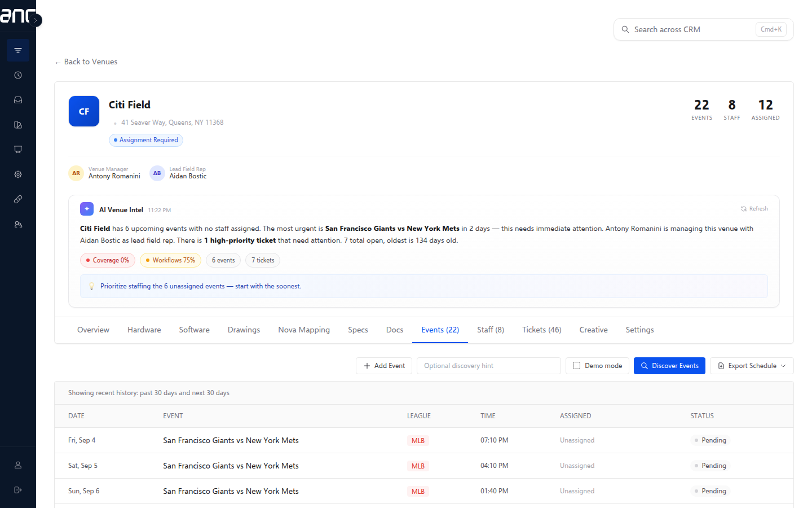Open the clock icon in the sidebar

click(x=18, y=75)
